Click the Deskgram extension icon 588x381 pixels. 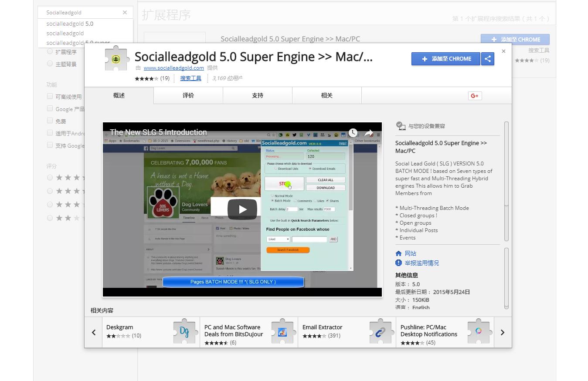[184, 332]
